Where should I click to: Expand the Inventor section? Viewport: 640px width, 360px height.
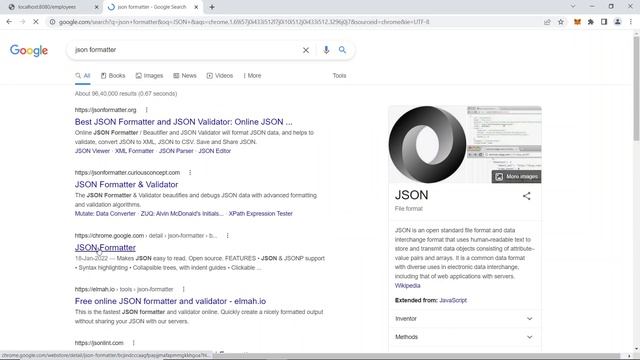tap(464, 318)
